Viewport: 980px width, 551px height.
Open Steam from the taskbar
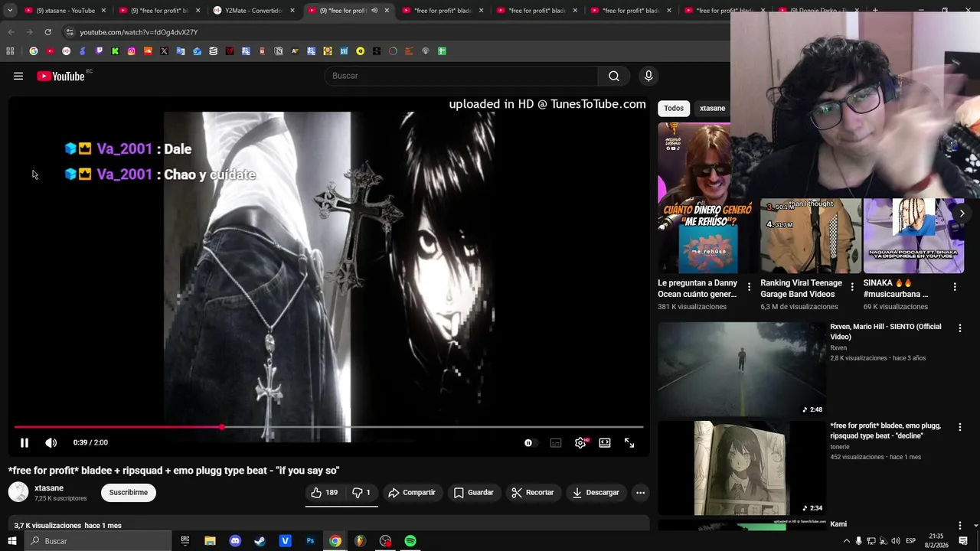coord(260,541)
